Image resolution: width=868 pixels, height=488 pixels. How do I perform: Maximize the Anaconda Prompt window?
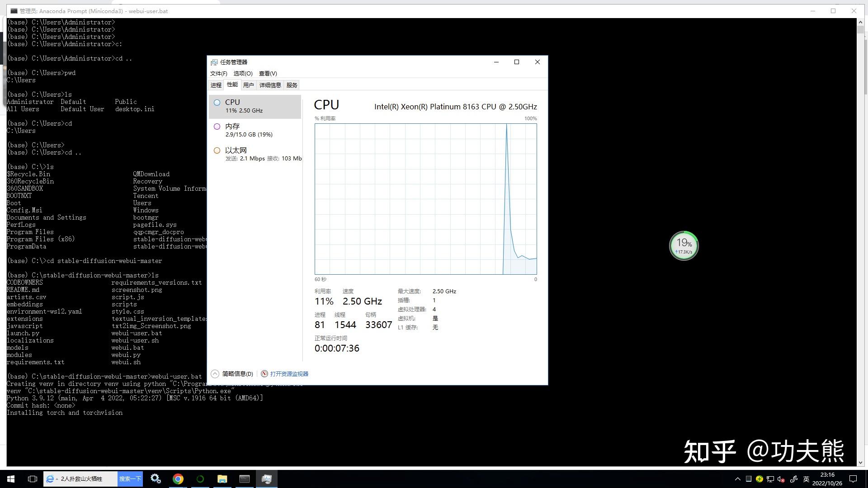[x=833, y=11]
